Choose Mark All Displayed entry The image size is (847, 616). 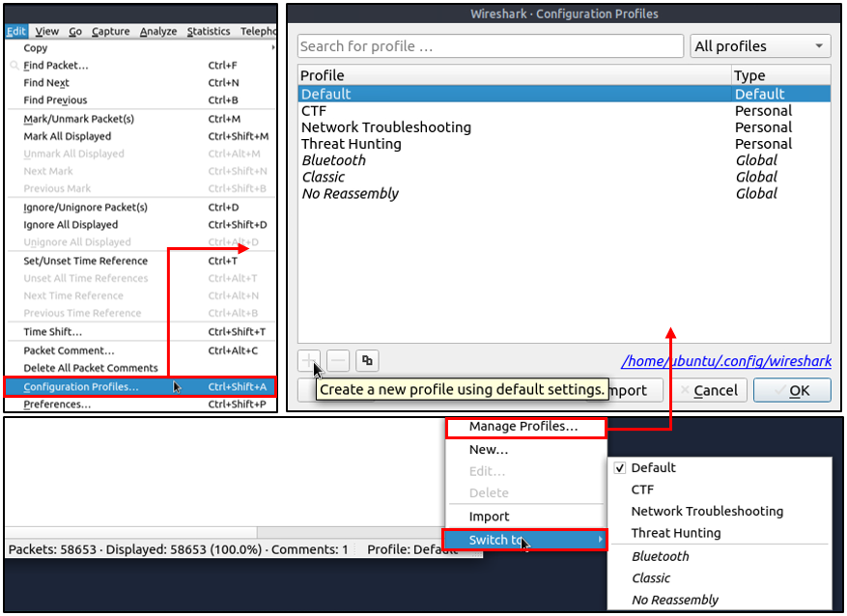click(x=140, y=136)
